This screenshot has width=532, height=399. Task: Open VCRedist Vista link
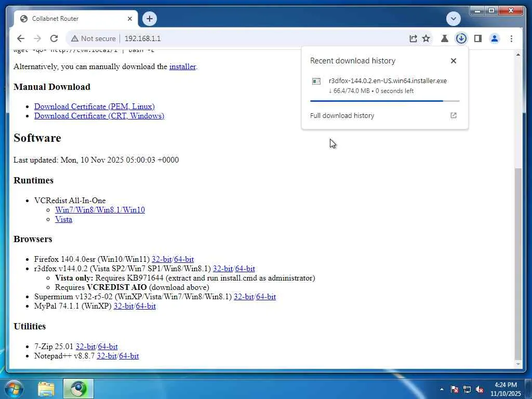click(x=63, y=220)
